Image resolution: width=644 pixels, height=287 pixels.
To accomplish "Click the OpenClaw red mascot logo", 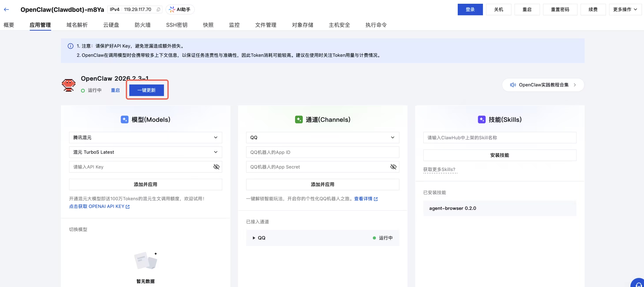I will pos(68,85).
